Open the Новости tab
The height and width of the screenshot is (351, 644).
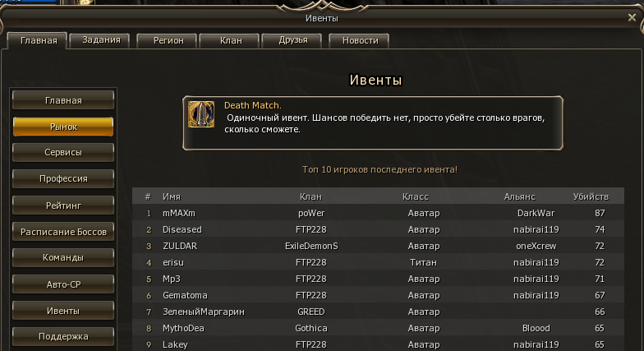[360, 41]
